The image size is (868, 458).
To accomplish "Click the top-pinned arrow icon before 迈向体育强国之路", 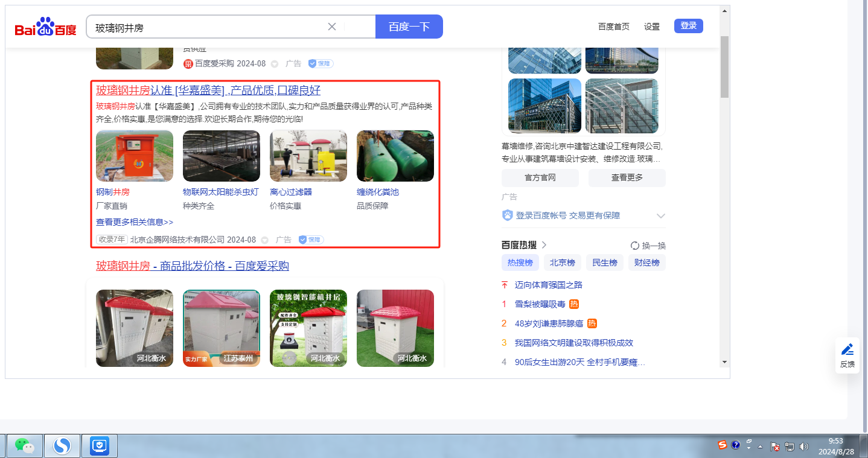I will (505, 285).
